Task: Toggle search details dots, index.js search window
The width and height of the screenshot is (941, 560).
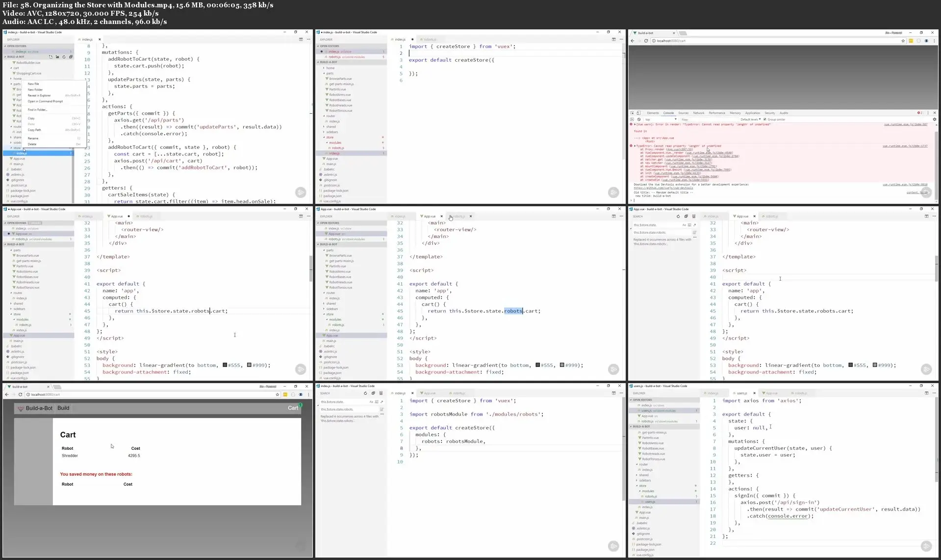Action: (381, 414)
